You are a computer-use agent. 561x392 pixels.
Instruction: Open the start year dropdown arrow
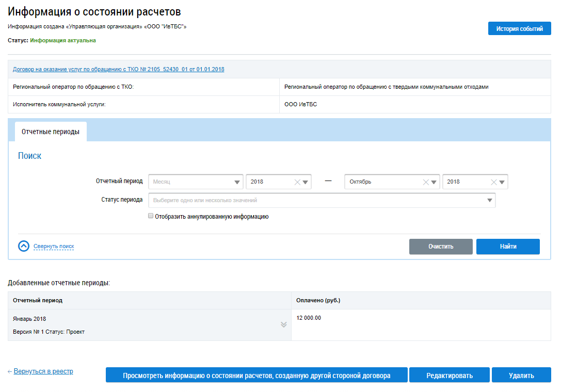(x=306, y=182)
